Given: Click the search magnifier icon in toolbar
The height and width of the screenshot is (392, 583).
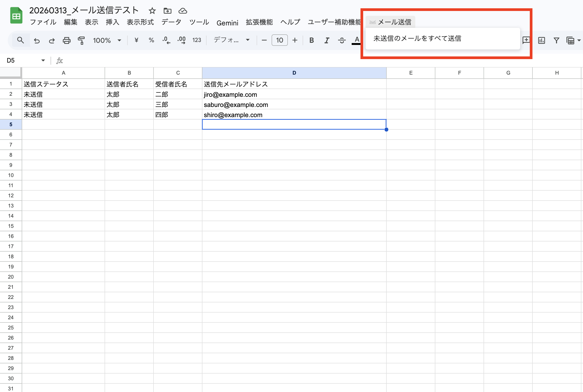Looking at the screenshot, I should tap(20, 40).
